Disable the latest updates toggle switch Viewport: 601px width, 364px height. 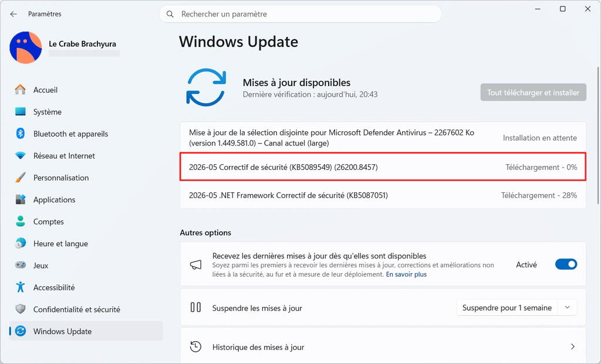click(x=566, y=264)
